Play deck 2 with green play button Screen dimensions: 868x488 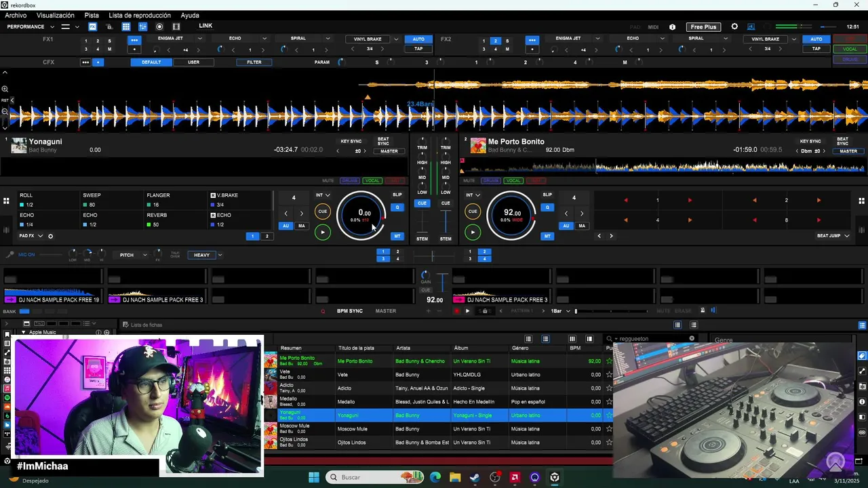pyautogui.click(x=473, y=232)
